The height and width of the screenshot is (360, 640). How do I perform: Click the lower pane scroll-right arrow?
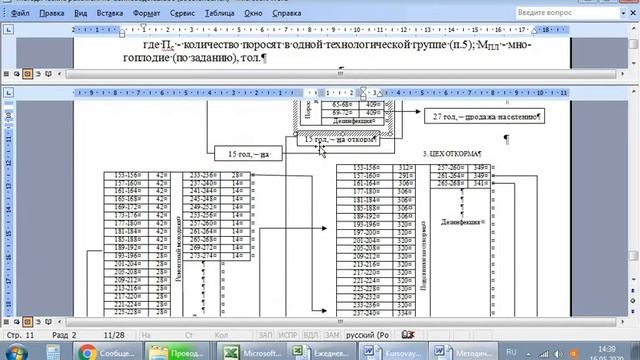(x=622, y=322)
